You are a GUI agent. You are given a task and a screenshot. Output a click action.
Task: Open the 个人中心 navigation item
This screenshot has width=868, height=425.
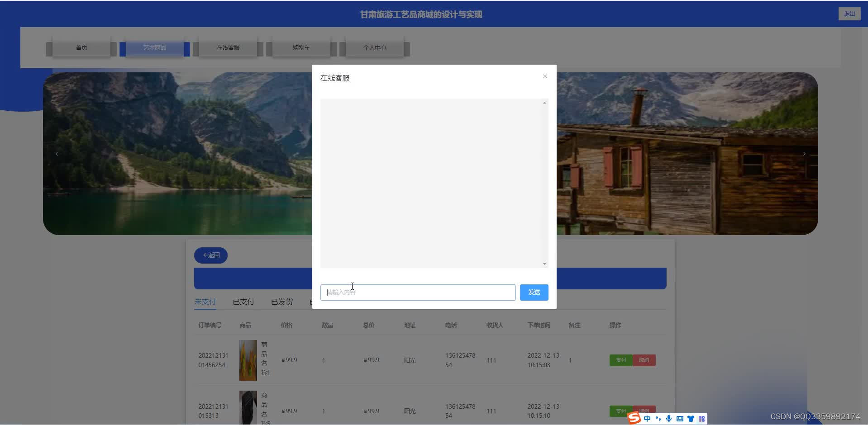375,47
